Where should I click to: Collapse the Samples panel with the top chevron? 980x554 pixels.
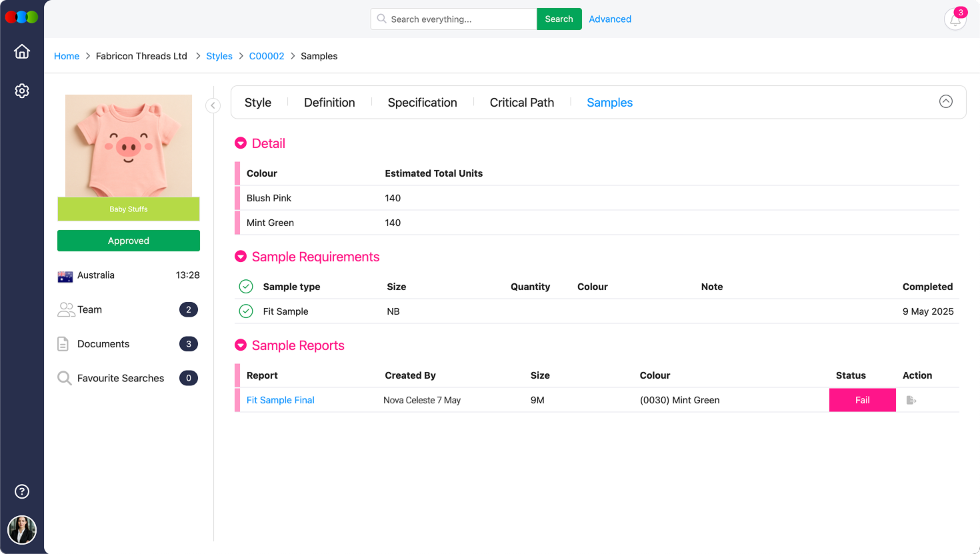(x=945, y=101)
